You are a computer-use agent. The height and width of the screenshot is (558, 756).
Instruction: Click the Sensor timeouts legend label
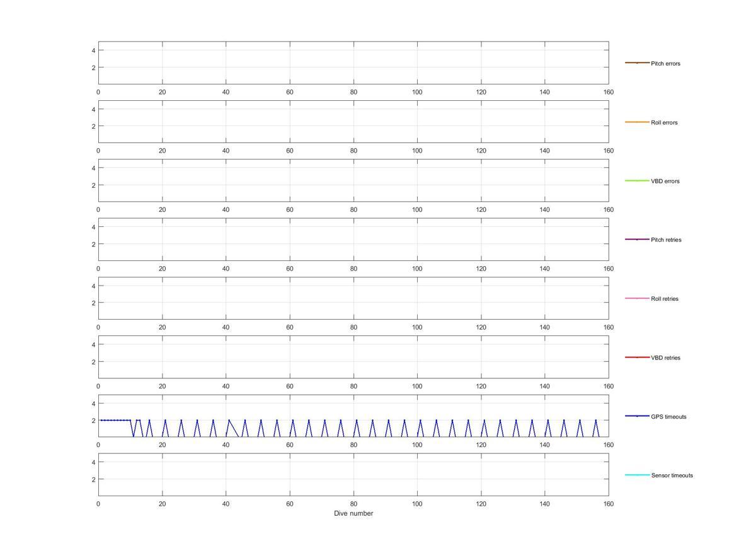(x=672, y=475)
